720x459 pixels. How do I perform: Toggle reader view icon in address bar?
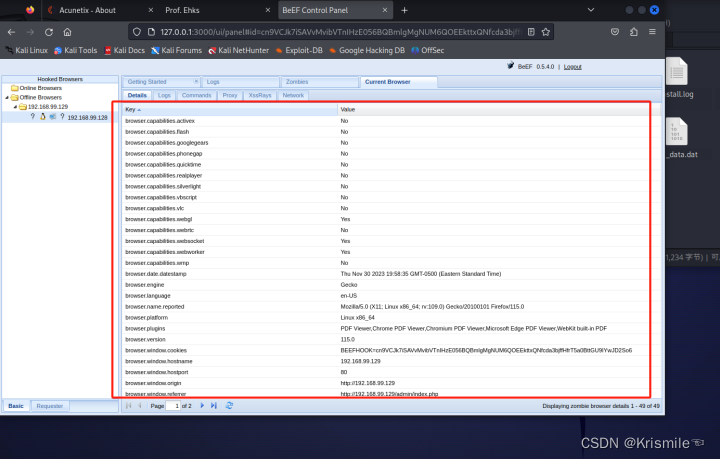[531, 32]
